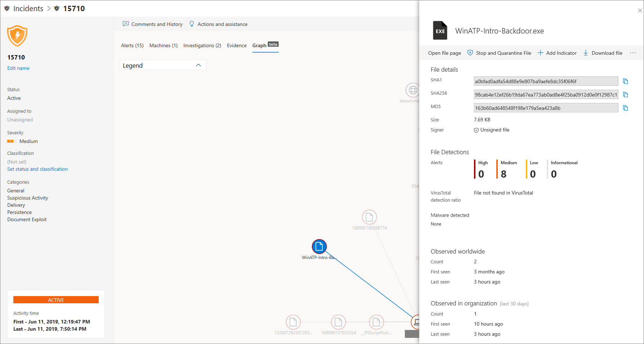The image size is (644, 344).
Task: Click inside the SHA256 hash field
Action: click(x=546, y=95)
